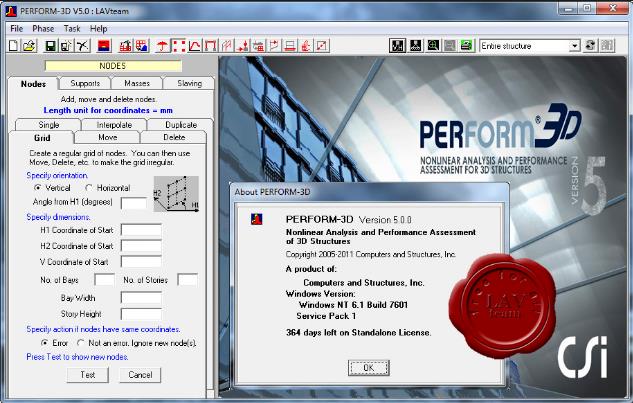Select the Horizontal orientation radio button

88,187
